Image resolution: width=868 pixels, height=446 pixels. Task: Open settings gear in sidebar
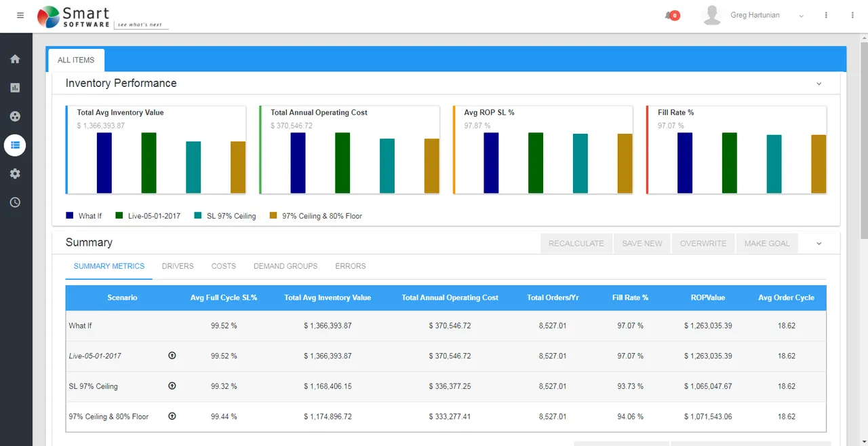pyautogui.click(x=15, y=174)
